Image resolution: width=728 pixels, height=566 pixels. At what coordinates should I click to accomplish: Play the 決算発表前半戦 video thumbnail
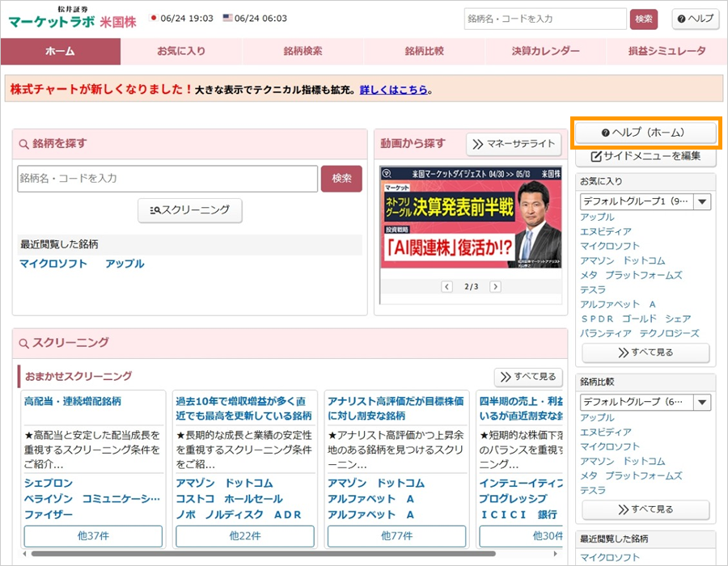(471, 218)
